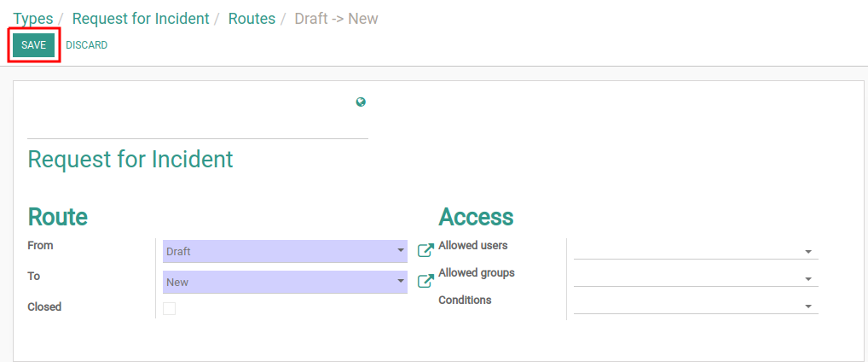The image size is (868, 362).
Task: Toggle the Closed checkbox
Action: coord(170,309)
